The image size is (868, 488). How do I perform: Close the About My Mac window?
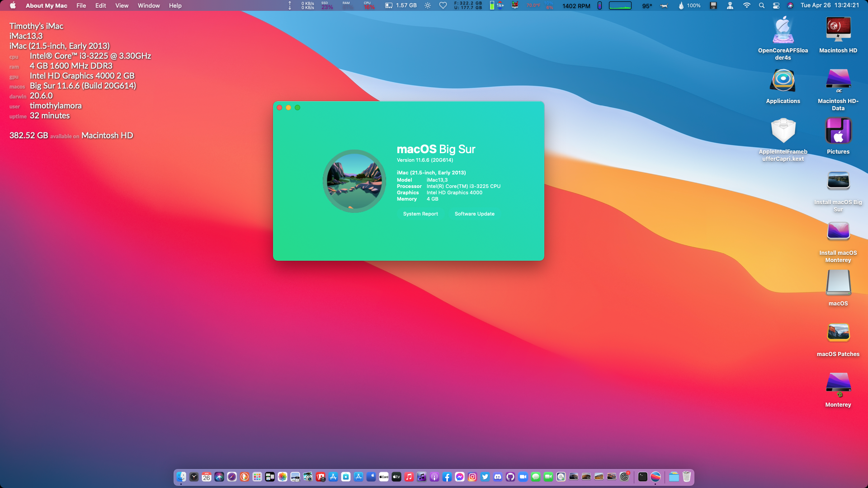[x=279, y=108]
